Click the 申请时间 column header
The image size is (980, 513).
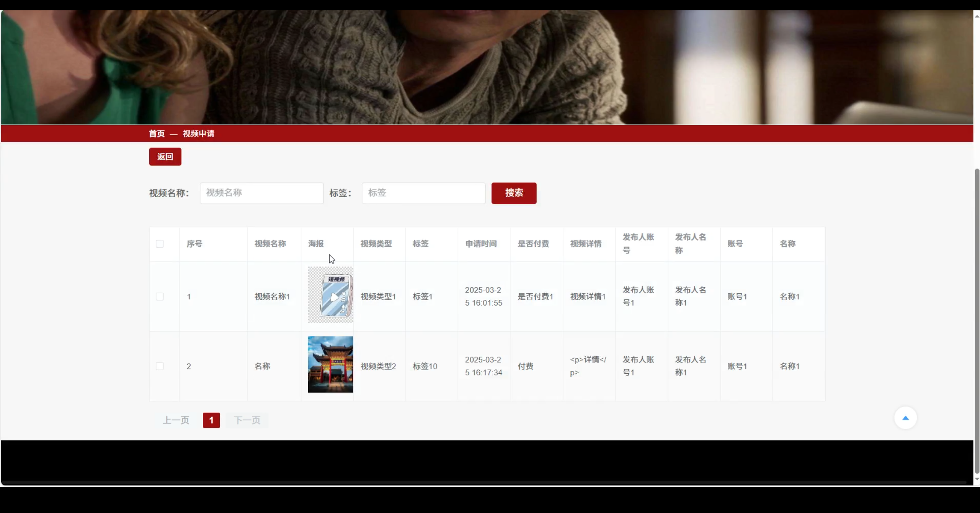(481, 244)
